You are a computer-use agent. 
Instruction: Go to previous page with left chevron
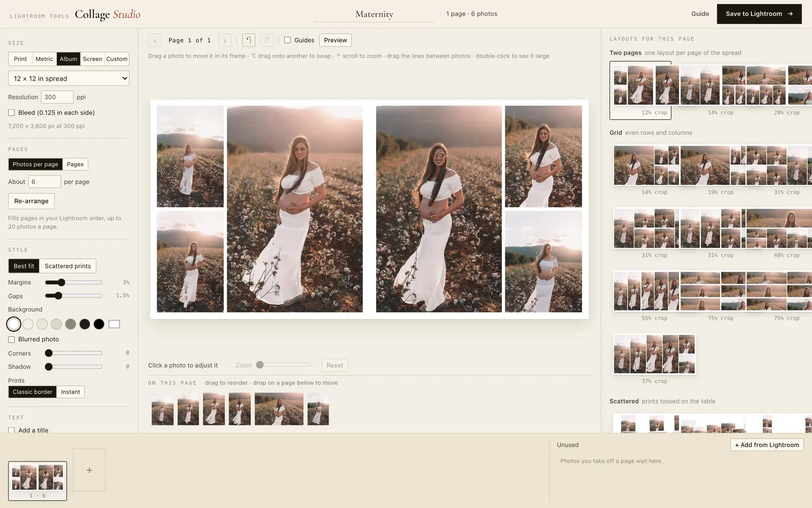click(155, 40)
